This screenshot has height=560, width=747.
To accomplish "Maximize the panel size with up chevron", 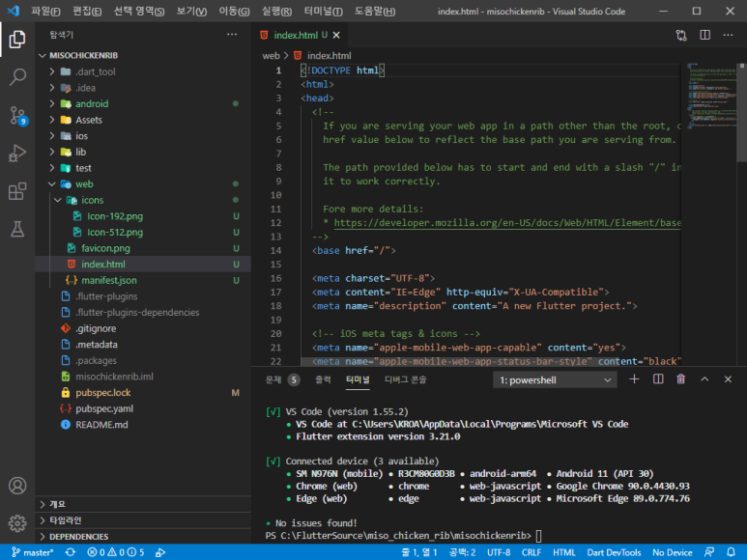I will [x=704, y=379].
